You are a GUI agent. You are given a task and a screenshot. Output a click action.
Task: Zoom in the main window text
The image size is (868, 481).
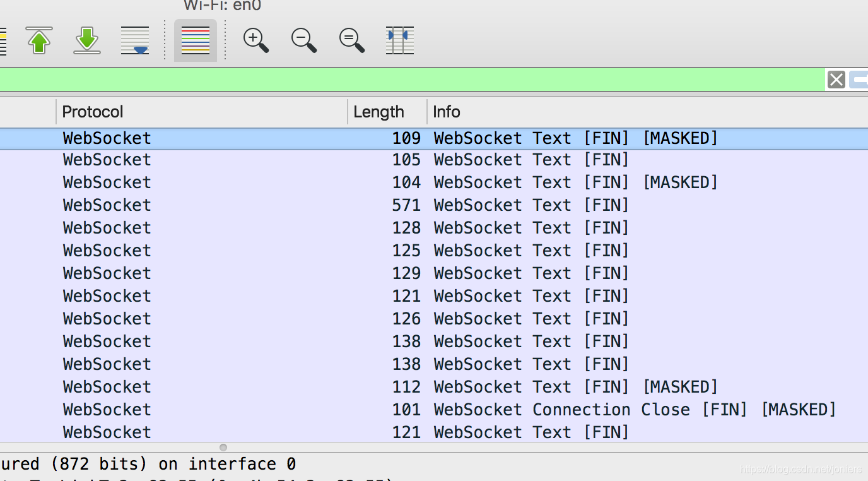[x=256, y=40]
